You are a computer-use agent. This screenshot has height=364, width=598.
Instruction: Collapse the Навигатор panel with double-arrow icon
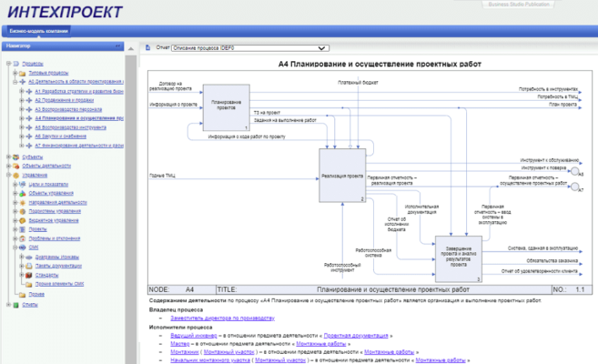coord(117,46)
